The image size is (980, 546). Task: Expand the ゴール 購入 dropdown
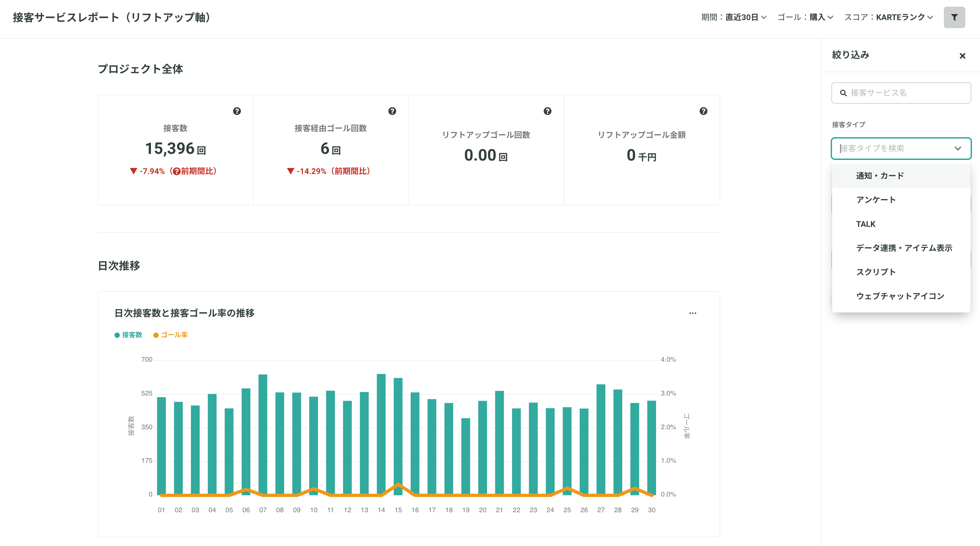[x=805, y=17]
